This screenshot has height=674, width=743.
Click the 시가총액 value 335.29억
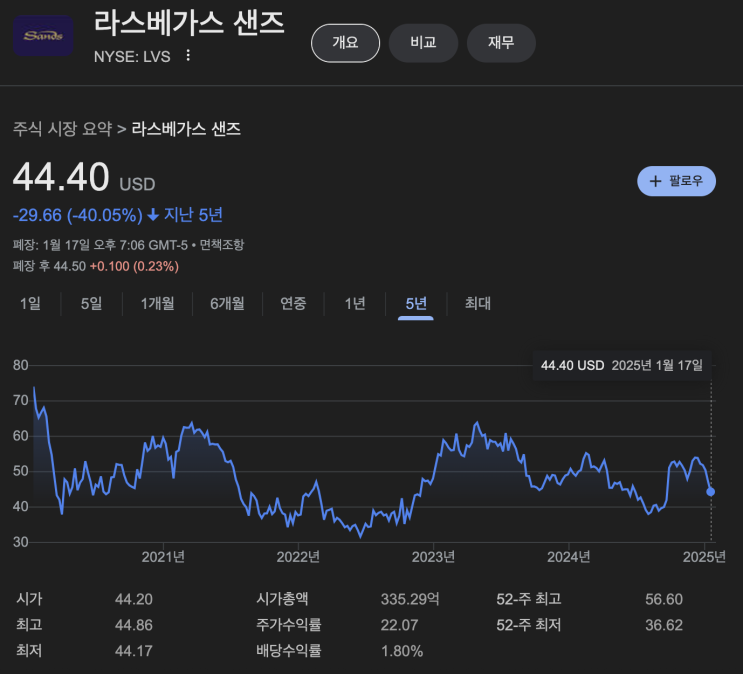click(410, 599)
